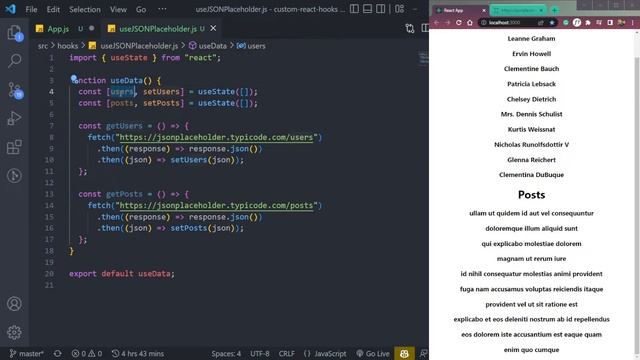Click site info icon beside localhost
Image resolution: width=640 pixels, height=360 pixels.
pos(484,23)
